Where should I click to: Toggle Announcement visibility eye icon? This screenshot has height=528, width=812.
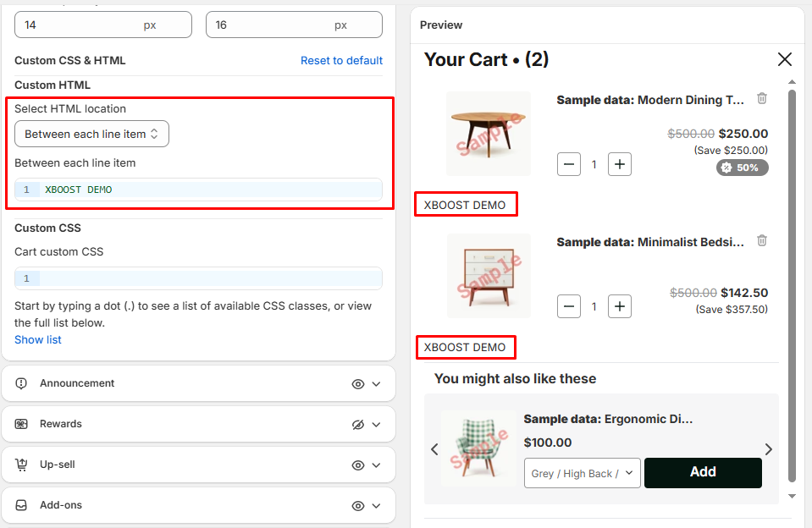click(358, 384)
